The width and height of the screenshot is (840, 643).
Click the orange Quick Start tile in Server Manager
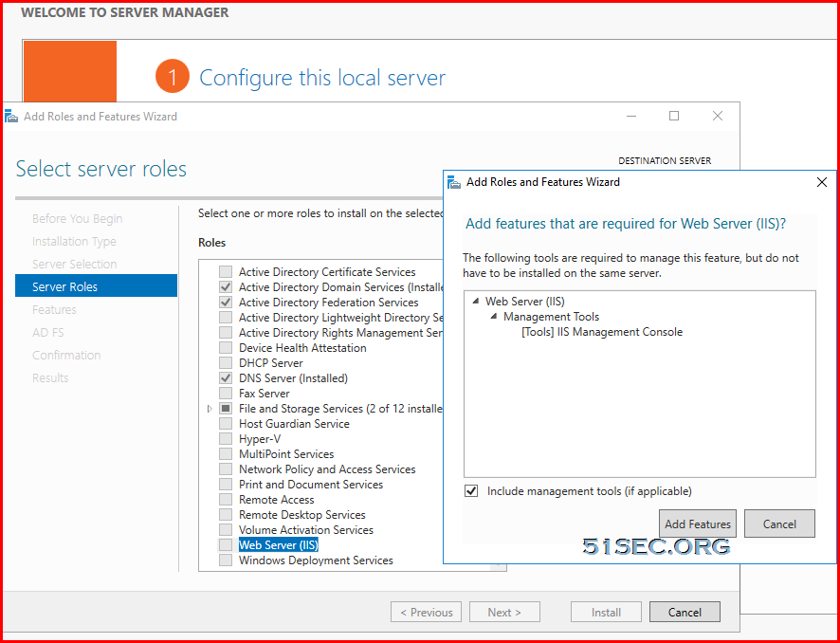coord(69,71)
